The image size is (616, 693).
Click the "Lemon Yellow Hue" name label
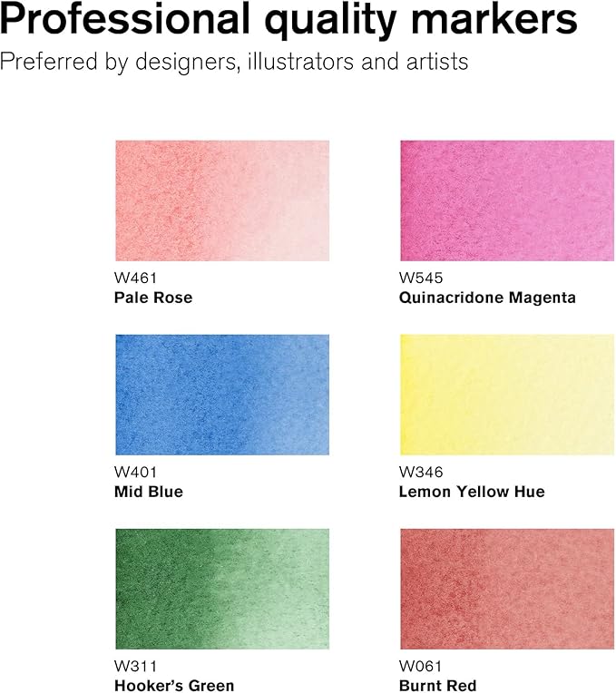tap(472, 492)
